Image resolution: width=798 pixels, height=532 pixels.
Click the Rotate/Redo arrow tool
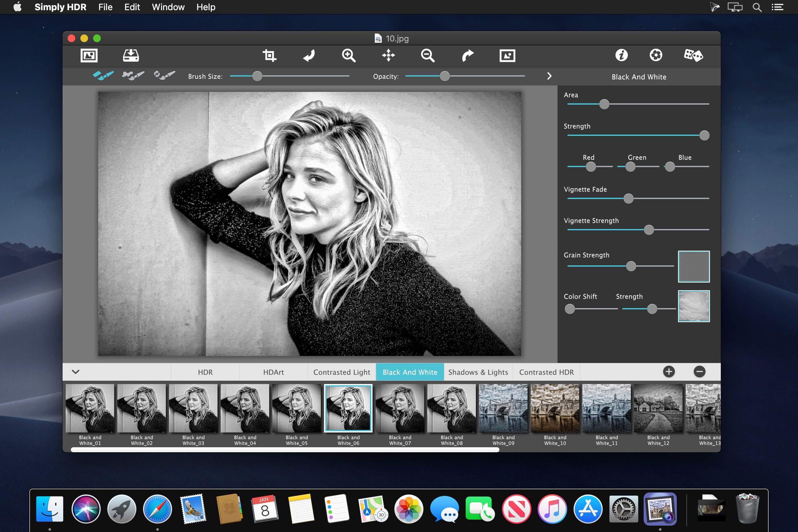pos(467,55)
